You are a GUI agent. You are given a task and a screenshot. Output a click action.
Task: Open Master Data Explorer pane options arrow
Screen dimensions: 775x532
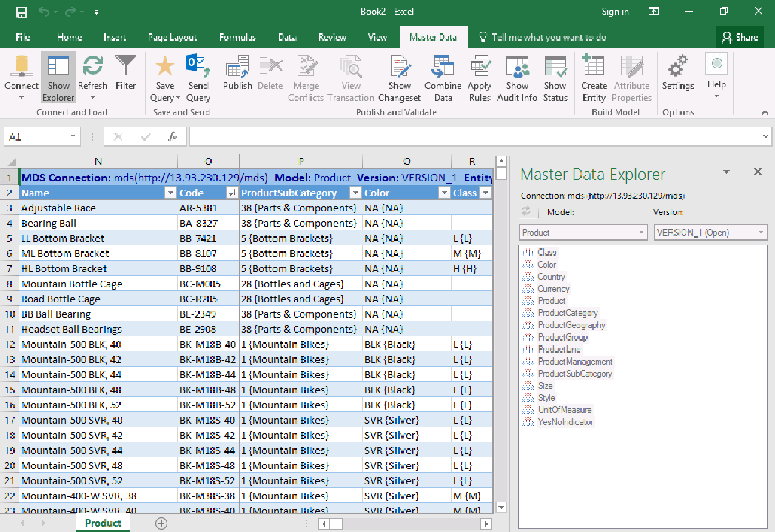[x=726, y=172]
